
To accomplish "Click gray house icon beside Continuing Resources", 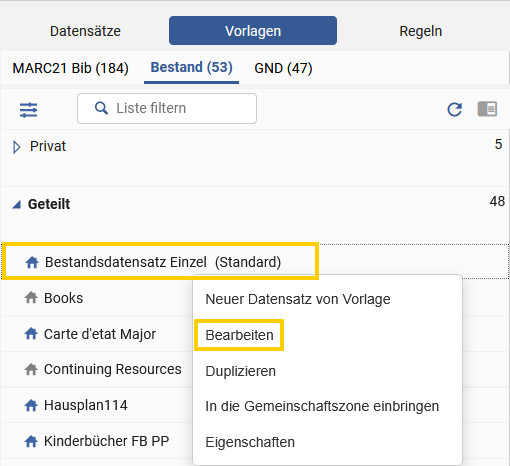I will point(31,369).
